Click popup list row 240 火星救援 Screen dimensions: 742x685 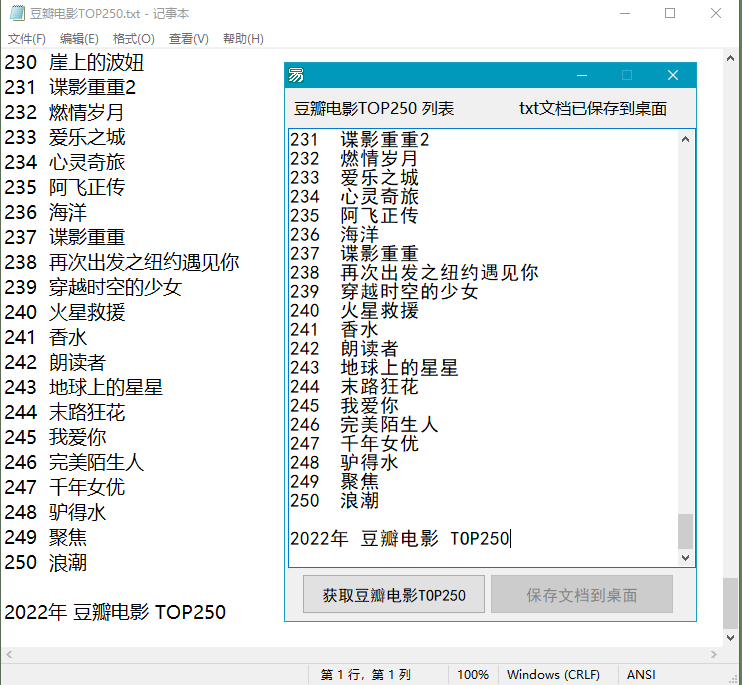[x=354, y=311]
